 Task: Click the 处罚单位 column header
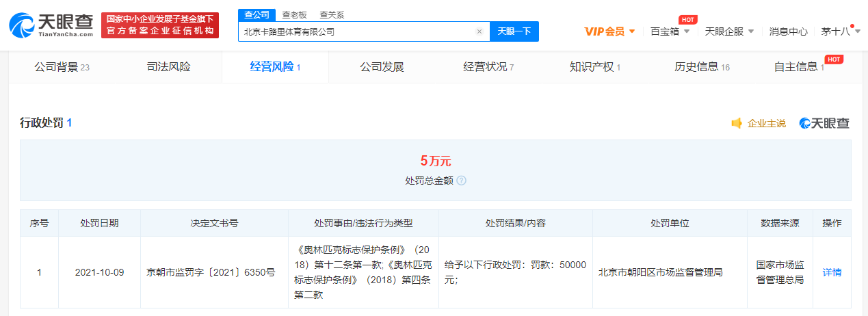click(670, 224)
